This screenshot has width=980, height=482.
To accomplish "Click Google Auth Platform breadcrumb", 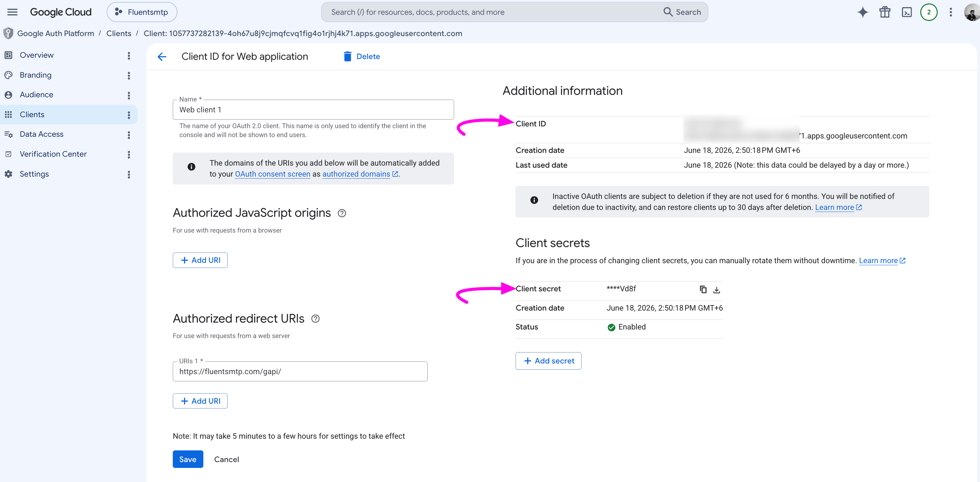I will [56, 33].
